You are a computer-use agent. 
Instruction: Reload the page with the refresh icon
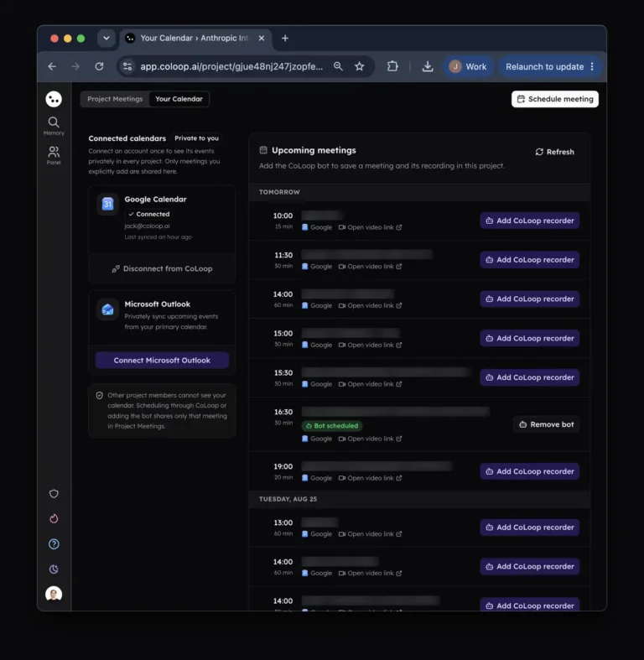(99, 66)
